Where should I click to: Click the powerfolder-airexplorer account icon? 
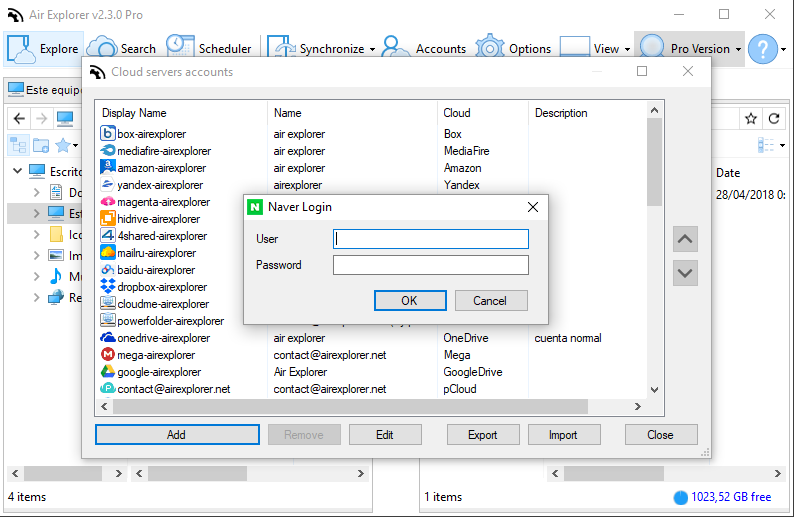coord(107,321)
